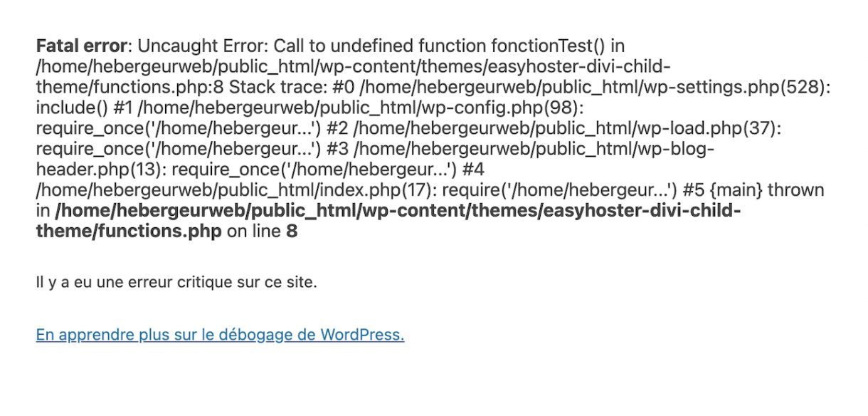Click the bold "Fatal error" label
This screenshot has height=416, width=868.
click(81, 46)
